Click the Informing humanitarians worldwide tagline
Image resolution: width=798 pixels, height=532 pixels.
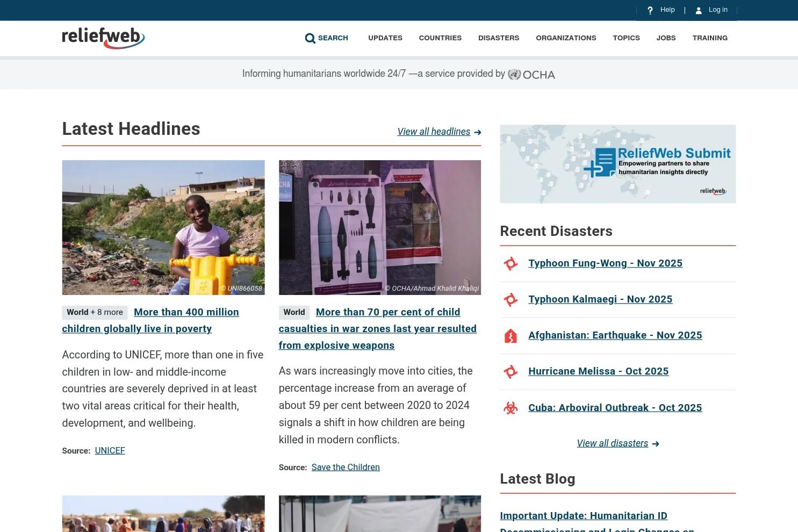click(373, 74)
